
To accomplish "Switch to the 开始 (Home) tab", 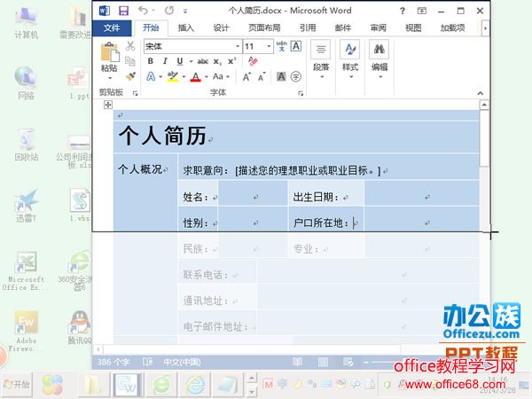I will point(151,27).
